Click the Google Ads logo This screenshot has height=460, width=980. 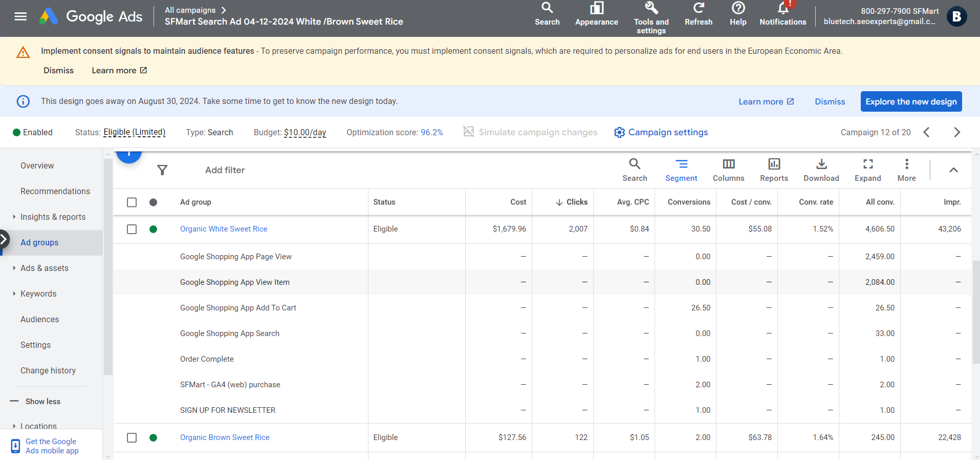coord(91,16)
